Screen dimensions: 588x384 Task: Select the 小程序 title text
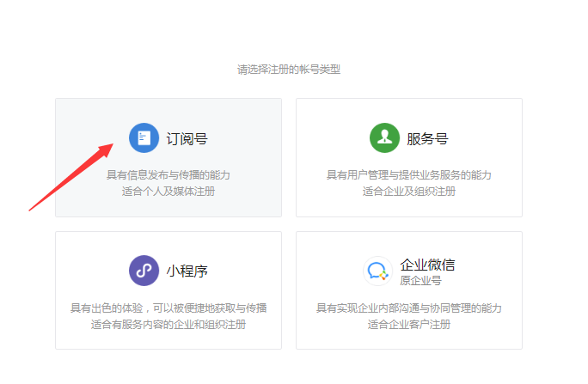(187, 271)
